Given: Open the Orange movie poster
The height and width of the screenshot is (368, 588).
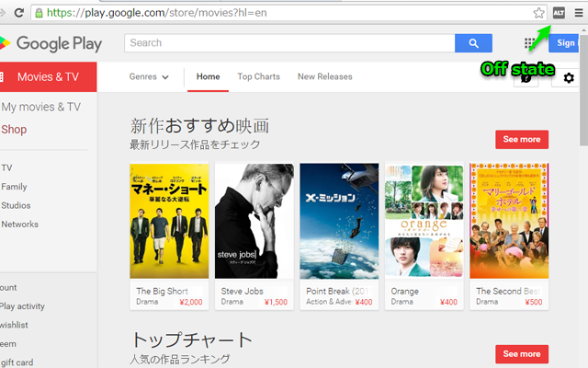Looking at the screenshot, I should pos(424,221).
